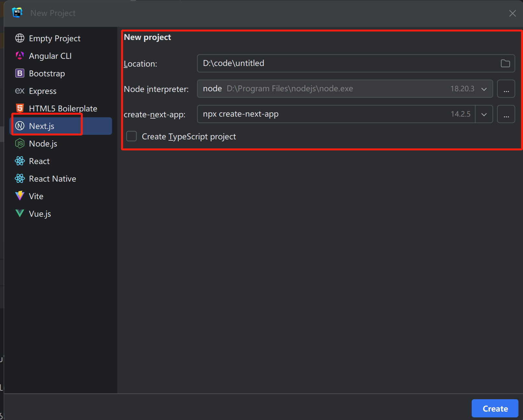
Task: Open Node interpreter browse ellipsis button
Action: (506, 89)
